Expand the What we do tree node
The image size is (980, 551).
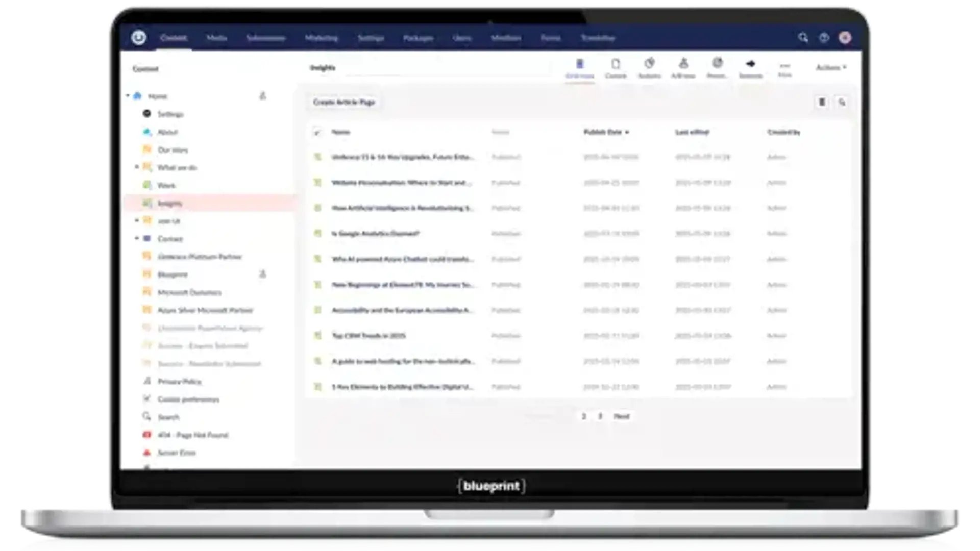point(136,167)
